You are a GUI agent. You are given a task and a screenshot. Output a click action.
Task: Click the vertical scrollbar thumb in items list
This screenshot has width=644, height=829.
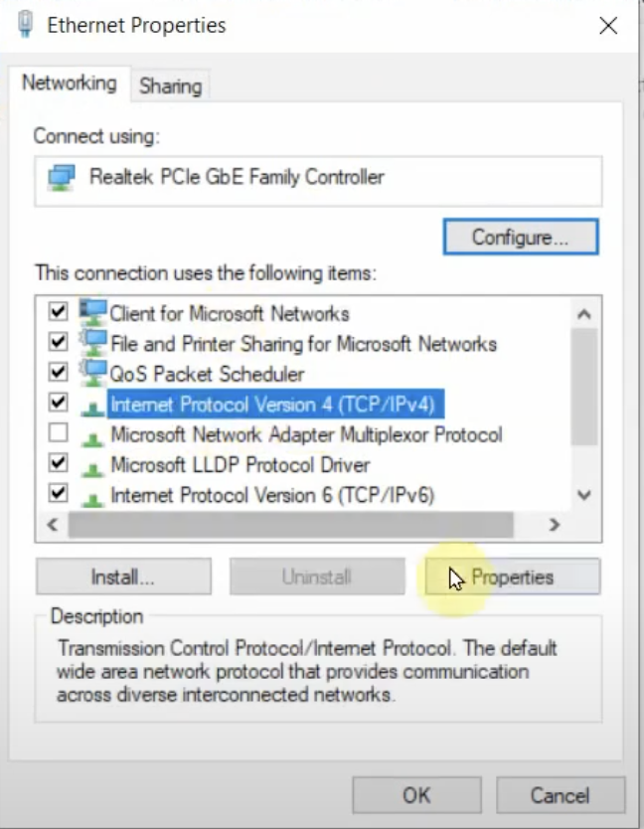coord(584,387)
